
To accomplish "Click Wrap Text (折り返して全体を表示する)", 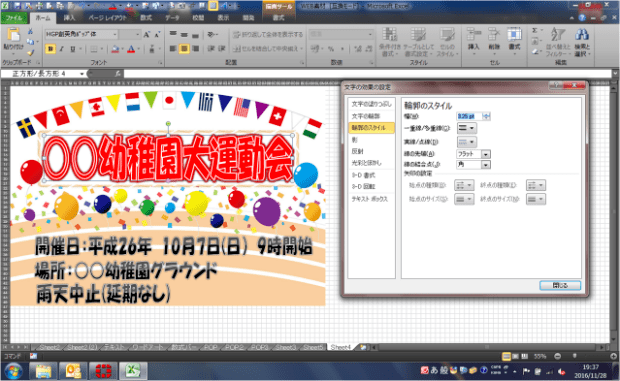I will tap(268, 35).
